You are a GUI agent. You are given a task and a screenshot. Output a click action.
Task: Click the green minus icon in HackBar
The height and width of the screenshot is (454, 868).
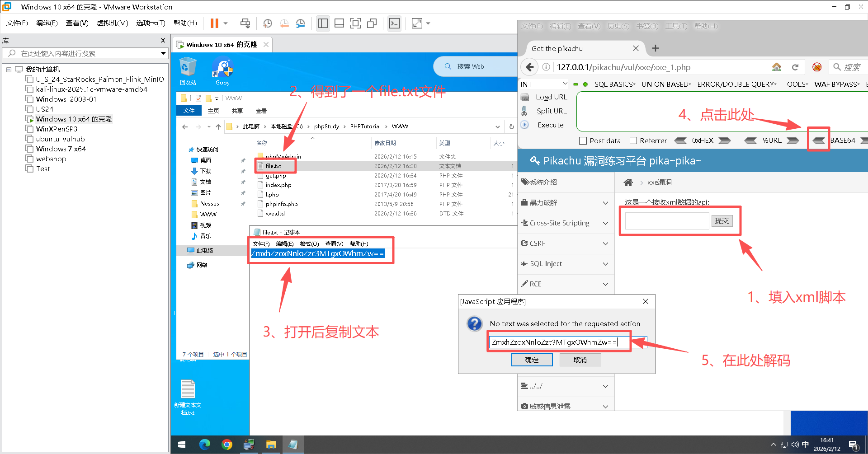click(576, 84)
